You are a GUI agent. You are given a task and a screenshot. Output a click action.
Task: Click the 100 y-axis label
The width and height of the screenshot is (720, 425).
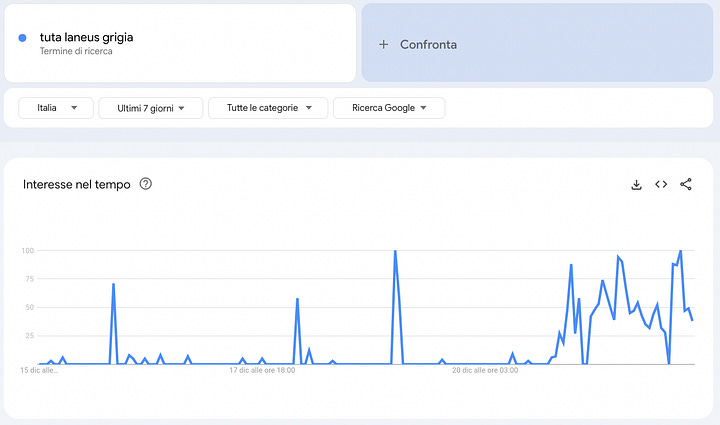(x=28, y=251)
